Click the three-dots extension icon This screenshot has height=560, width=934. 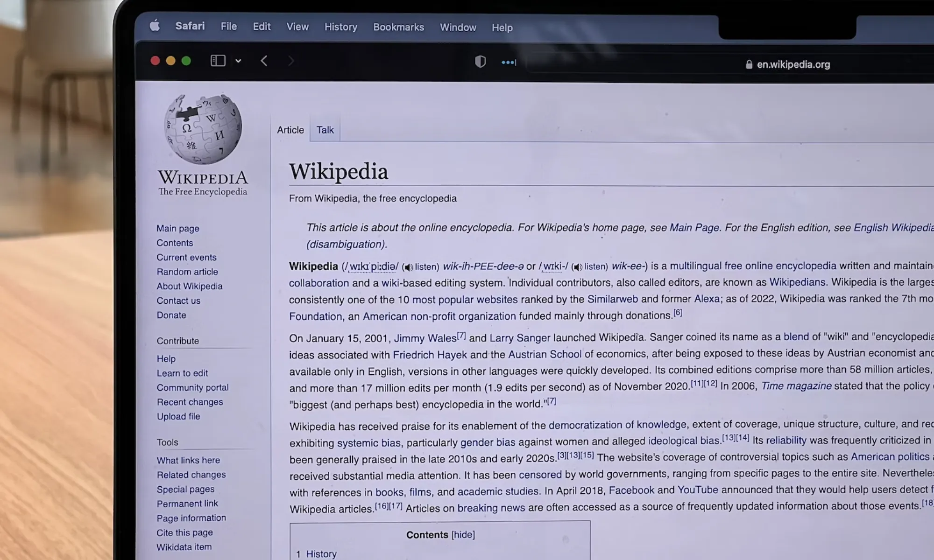coord(509,62)
